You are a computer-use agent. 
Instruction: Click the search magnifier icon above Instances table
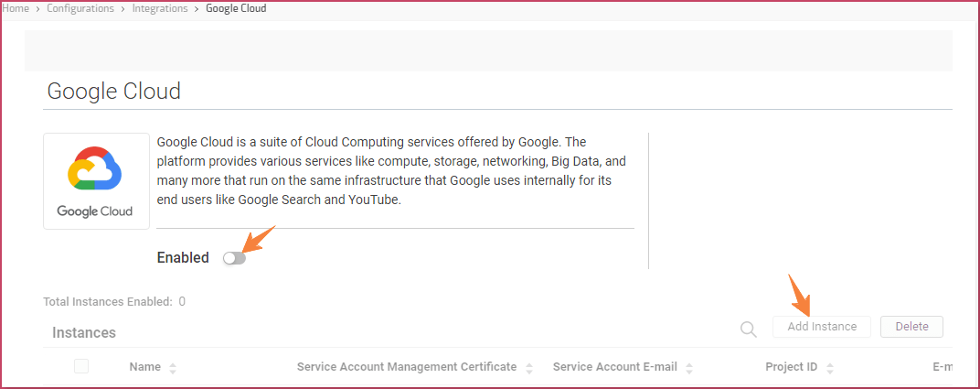click(749, 330)
